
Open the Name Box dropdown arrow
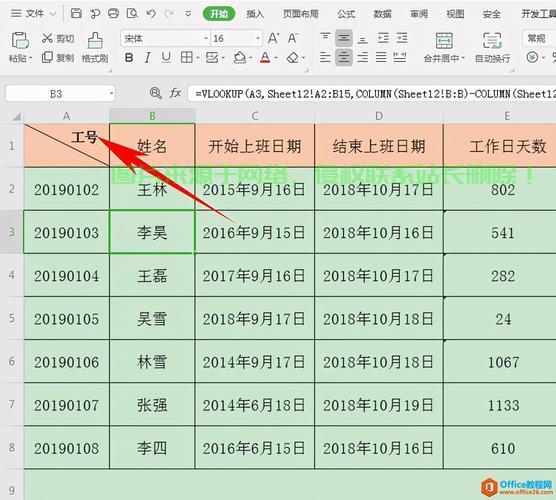111,94
